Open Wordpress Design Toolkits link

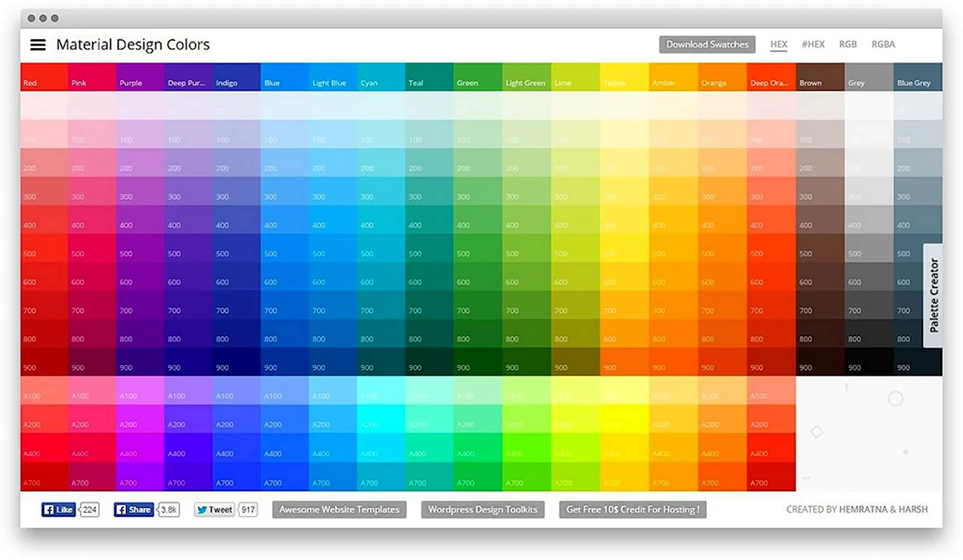tap(482, 509)
